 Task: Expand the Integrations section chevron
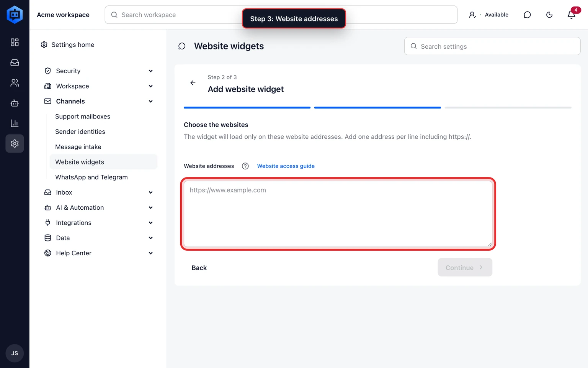click(x=151, y=223)
